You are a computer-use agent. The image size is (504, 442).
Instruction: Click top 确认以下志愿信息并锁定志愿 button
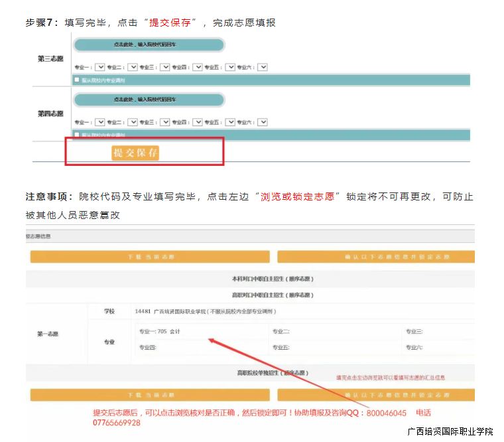(x=376, y=257)
